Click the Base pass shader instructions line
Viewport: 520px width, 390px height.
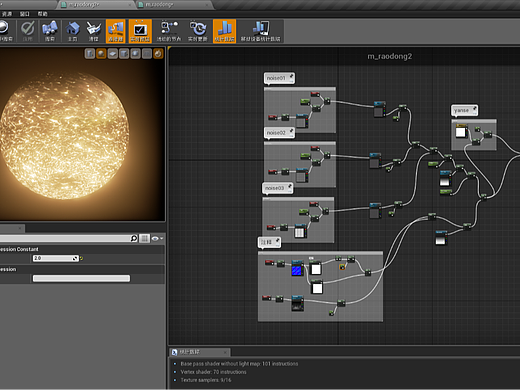[239, 364]
